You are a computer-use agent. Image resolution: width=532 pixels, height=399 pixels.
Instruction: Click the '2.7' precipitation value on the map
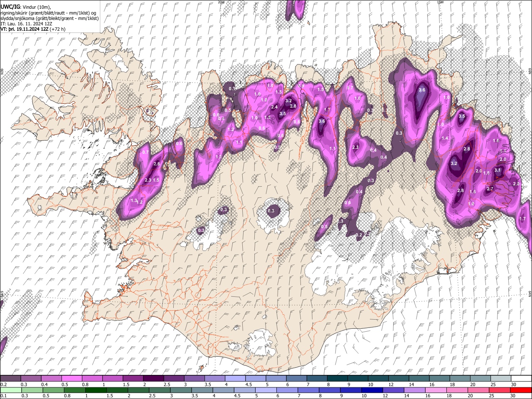click(490, 189)
